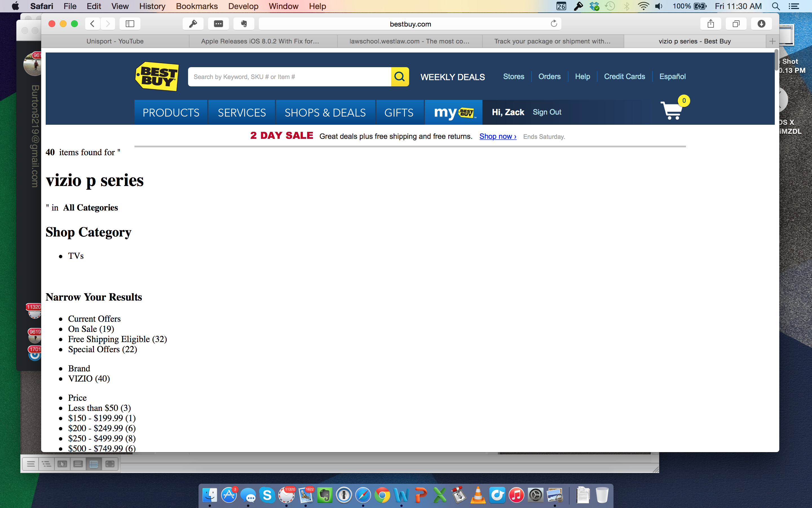Go back with Safari's back arrow
The width and height of the screenshot is (812, 508).
[92, 23]
